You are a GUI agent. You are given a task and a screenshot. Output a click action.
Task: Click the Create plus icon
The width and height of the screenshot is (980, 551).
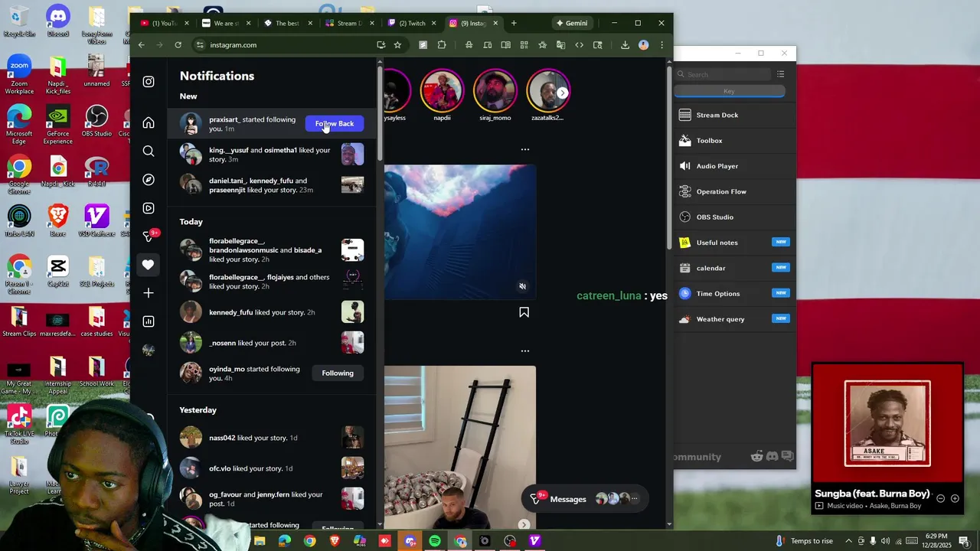(x=149, y=293)
